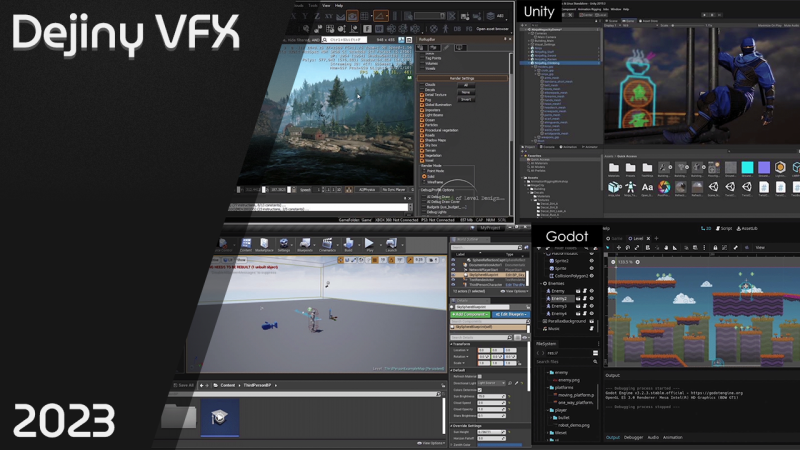Click the Play button in Unreal toolbar
The width and height of the screenshot is (800, 450).
pos(369,244)
